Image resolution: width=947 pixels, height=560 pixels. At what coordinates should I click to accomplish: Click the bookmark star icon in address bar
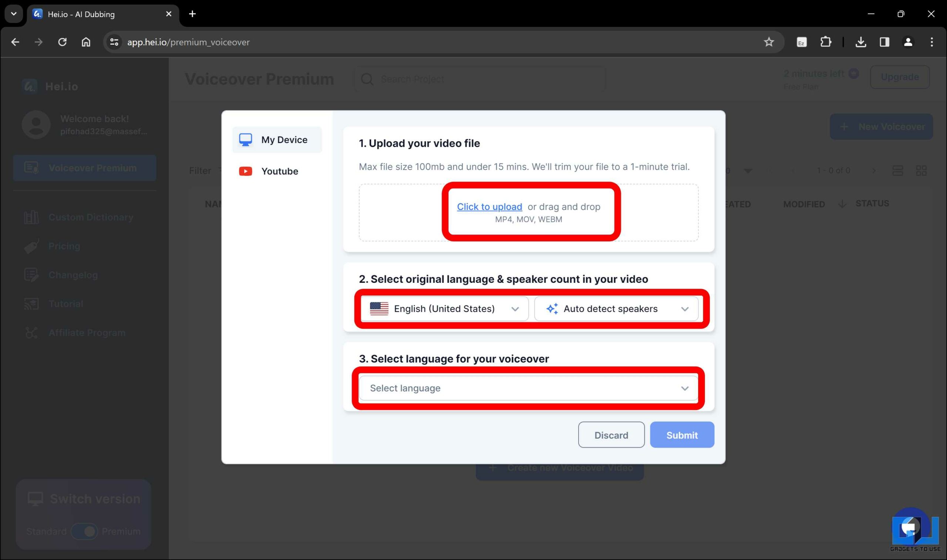pyautogui.click(x=768, y=42)
